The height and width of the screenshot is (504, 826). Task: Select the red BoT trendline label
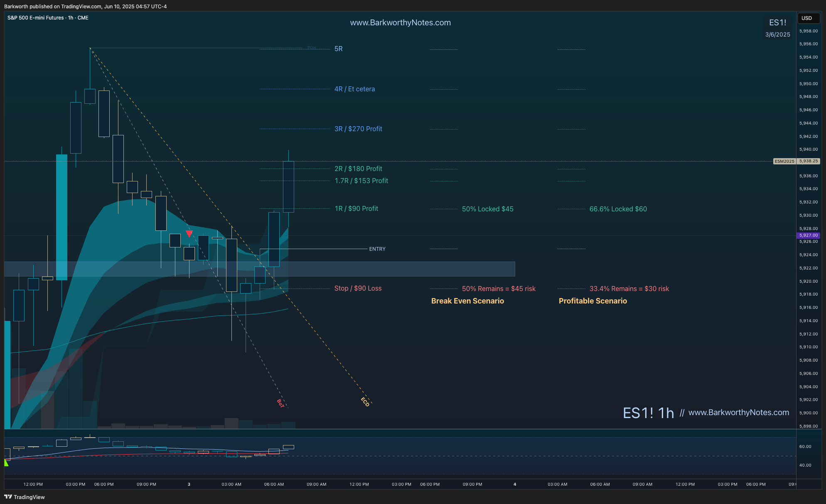(280, 403)
